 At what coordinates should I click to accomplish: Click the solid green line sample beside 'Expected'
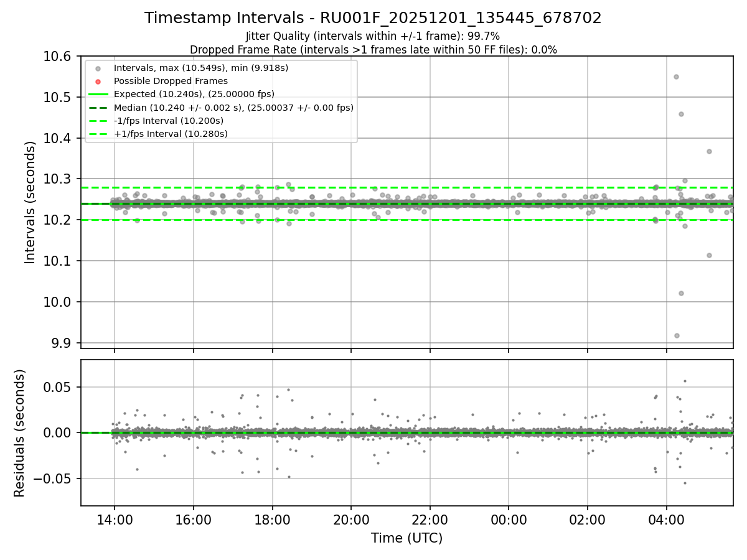pos(99,94)
